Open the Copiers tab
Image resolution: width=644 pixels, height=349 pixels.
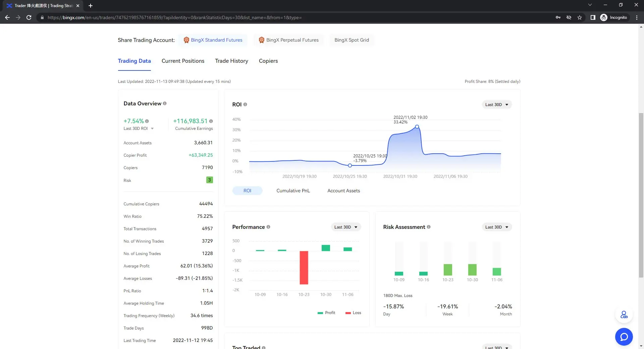(268, 61)
